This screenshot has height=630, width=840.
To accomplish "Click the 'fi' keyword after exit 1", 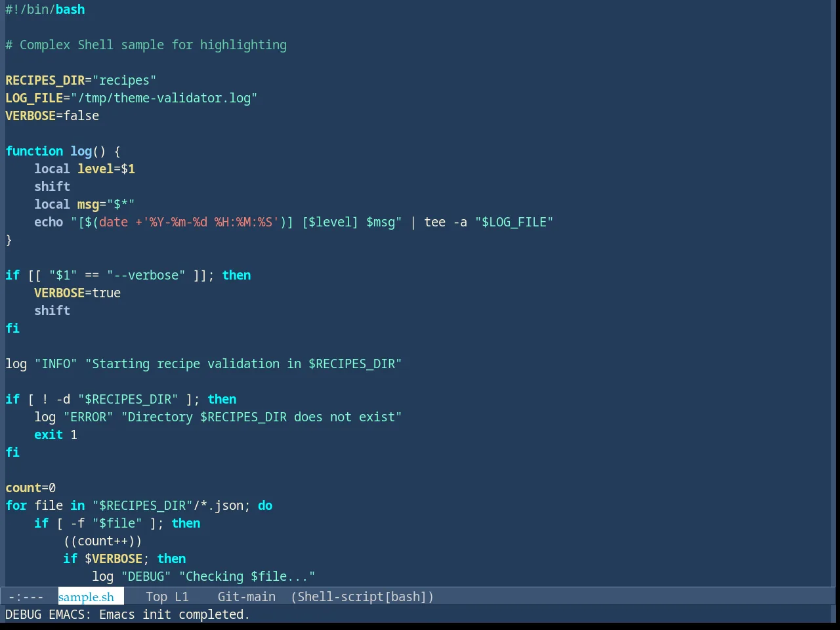I will click(12, 452).
